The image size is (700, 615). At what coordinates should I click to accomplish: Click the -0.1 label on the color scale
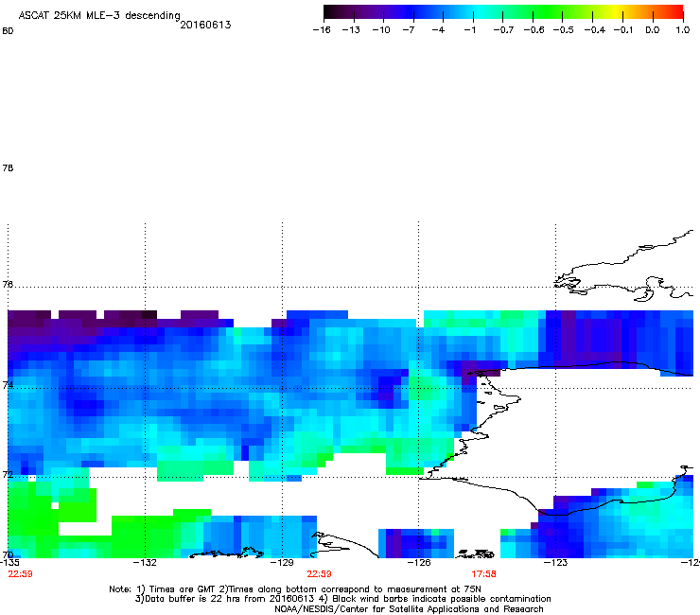623,30
